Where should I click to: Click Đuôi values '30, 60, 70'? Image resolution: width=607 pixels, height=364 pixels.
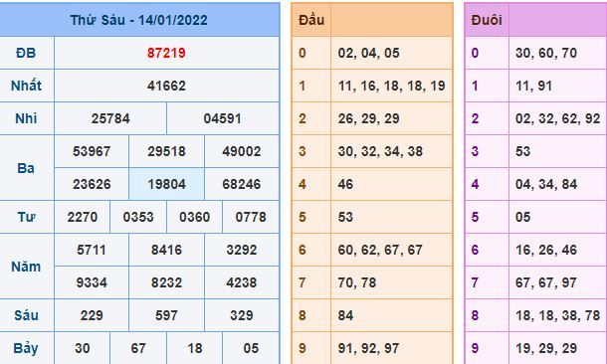tap(546, 53)
